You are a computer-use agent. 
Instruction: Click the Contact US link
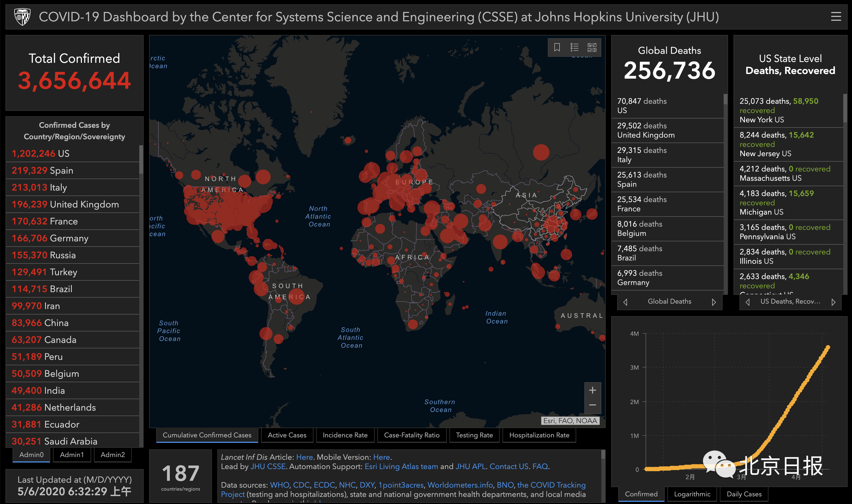click(509, 467)
